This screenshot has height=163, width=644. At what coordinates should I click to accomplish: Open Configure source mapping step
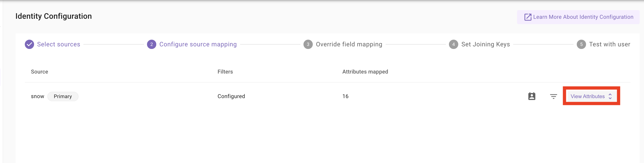point(198,44)
